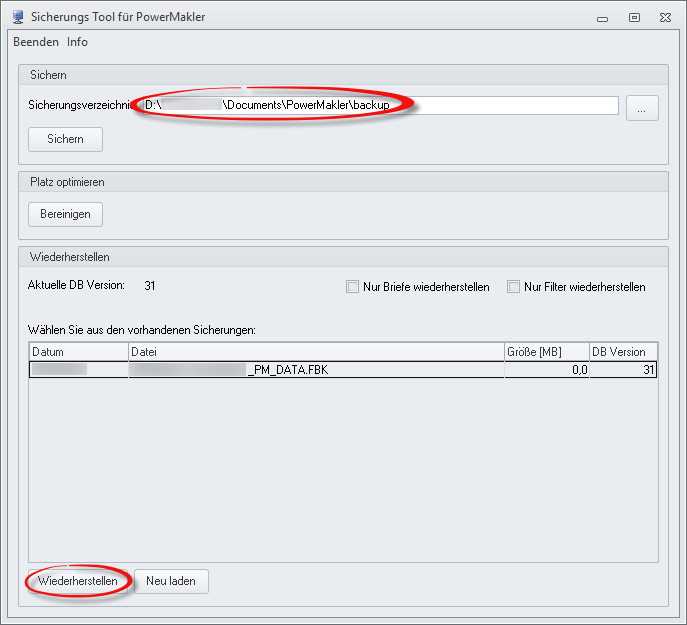Browse for backup directory with ... button
The image size is (687, 625).
click(642, 108)
